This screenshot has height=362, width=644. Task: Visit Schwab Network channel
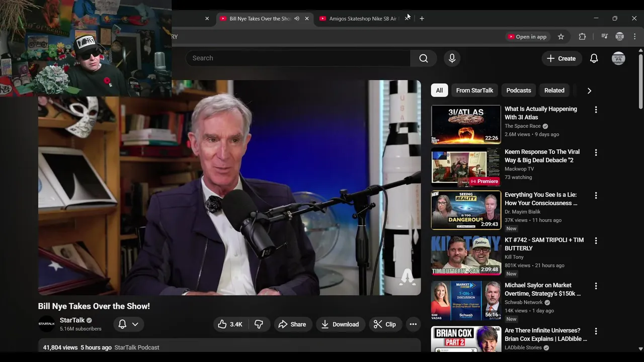(524, 302)
